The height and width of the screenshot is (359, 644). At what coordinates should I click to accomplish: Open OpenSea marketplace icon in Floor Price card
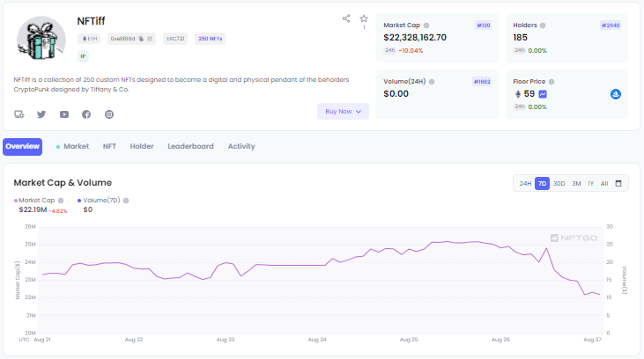[615, 94]
